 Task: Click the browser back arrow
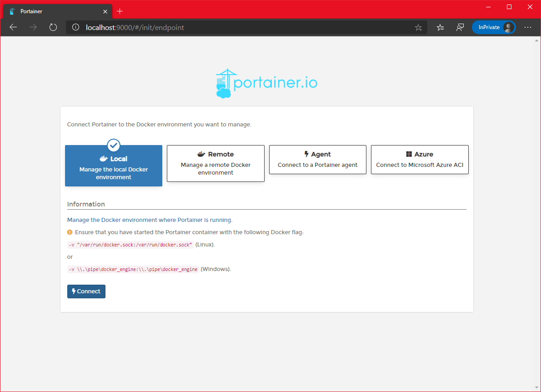click(13, 27)
